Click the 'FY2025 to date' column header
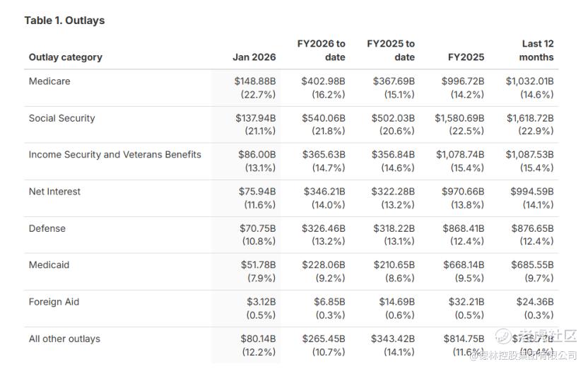This screenshot has height=369, width=588. pos(391,50)
